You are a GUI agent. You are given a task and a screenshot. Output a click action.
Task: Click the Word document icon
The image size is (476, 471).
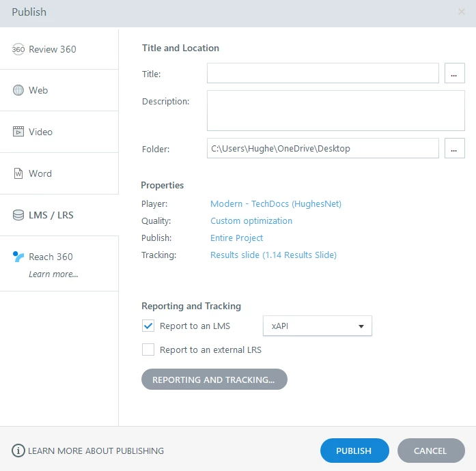(18, 173)
